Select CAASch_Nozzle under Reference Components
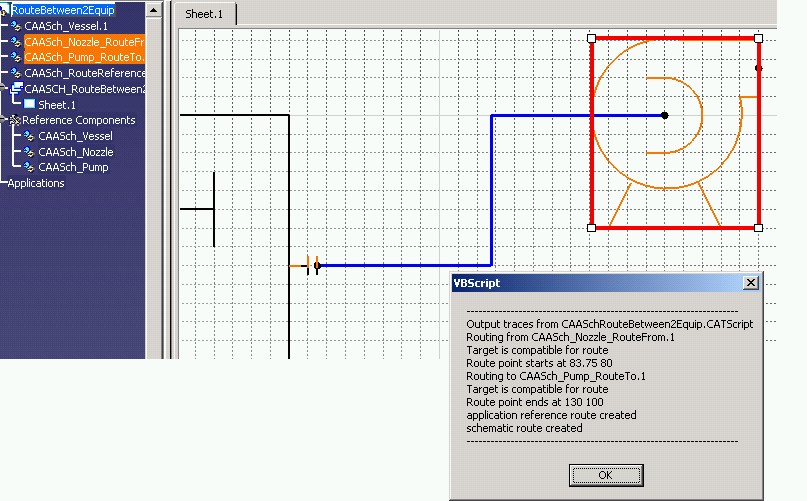This screenshot has height=501, width=807. (75, 152)
